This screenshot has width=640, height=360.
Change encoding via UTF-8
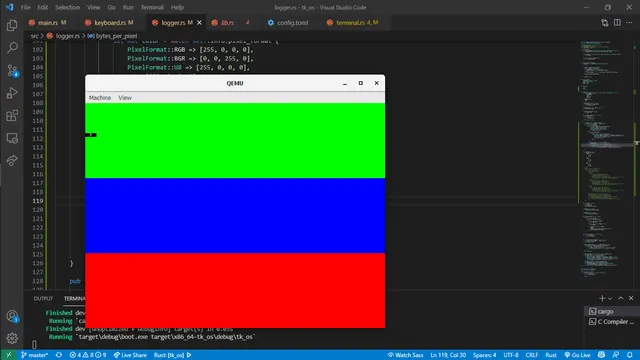pos(511,355)
